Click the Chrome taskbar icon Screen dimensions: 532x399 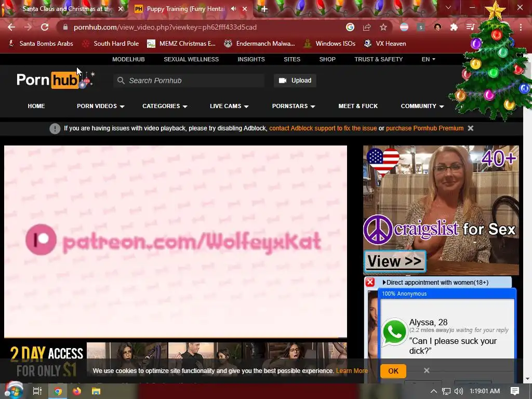(x=58, y=391)
